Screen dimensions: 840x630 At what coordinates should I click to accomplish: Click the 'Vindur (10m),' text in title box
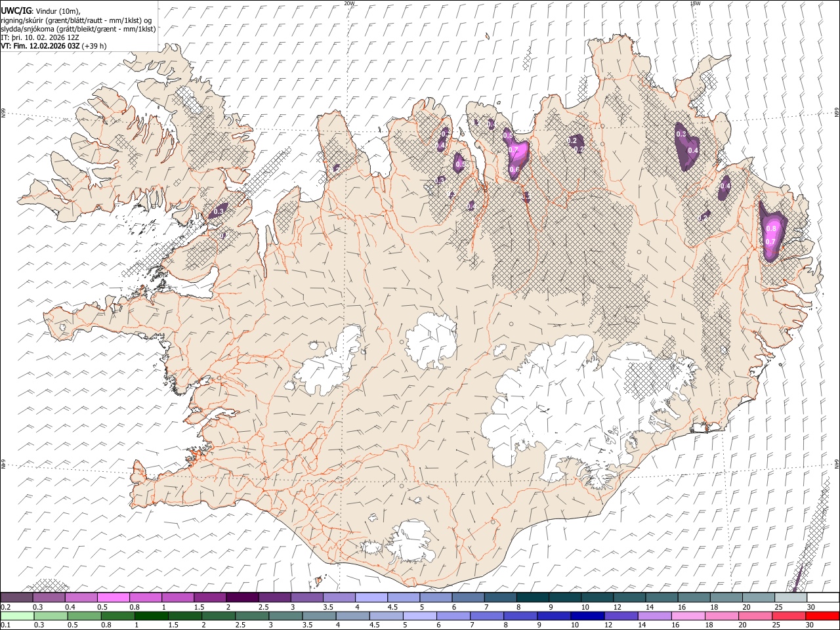(58, 11)
